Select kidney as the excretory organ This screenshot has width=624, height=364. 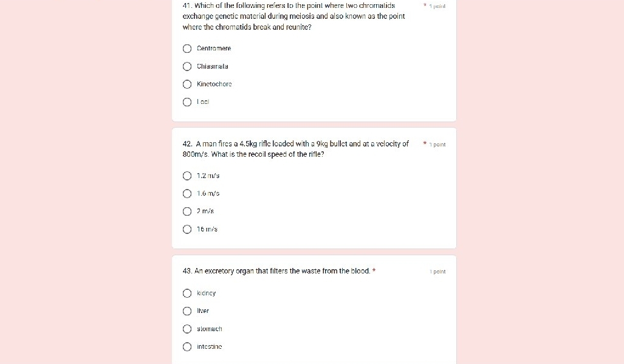click(187, 294)
